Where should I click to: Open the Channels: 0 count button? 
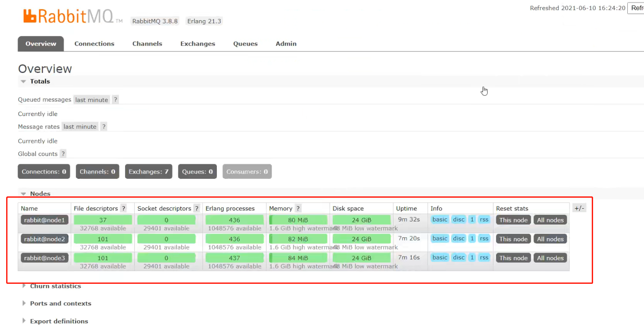click(x=97, y=172)
